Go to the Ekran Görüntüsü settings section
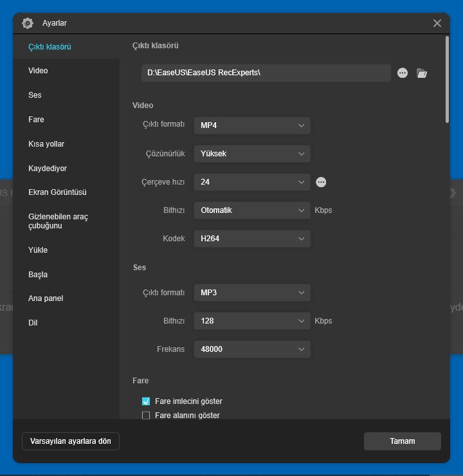This screenshot has height=476, width=463. pos(57,192)
